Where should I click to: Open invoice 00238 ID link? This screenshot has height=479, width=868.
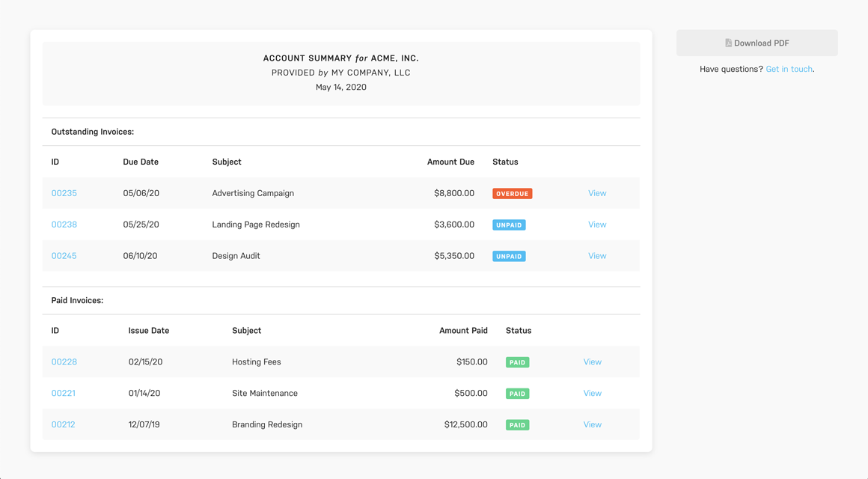tap(64, 225)
